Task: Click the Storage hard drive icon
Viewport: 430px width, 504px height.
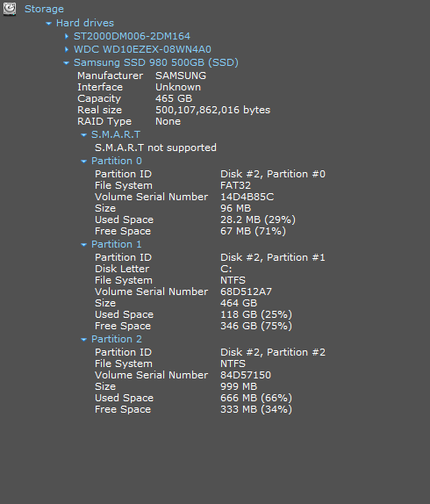Action: point(10,9)
